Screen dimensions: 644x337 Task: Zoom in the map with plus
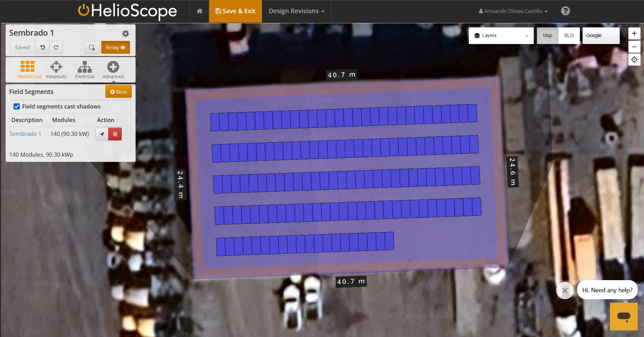[x=634, y=34]
